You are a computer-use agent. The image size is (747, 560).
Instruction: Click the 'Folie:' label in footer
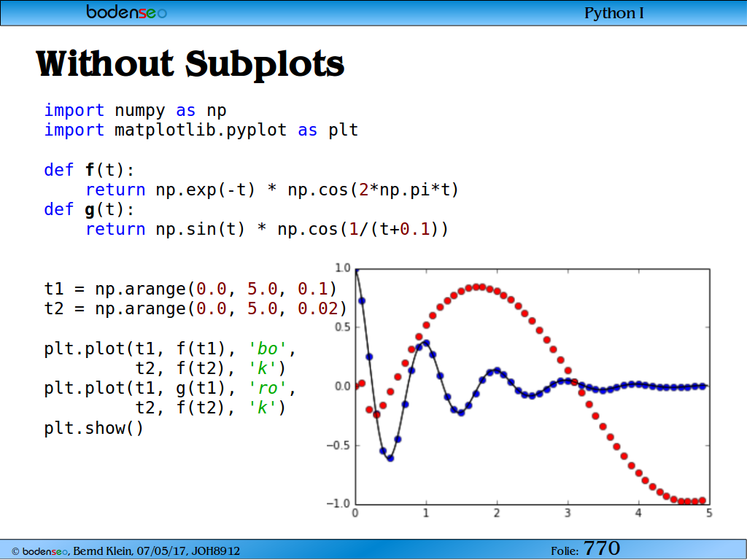(565, 551)
